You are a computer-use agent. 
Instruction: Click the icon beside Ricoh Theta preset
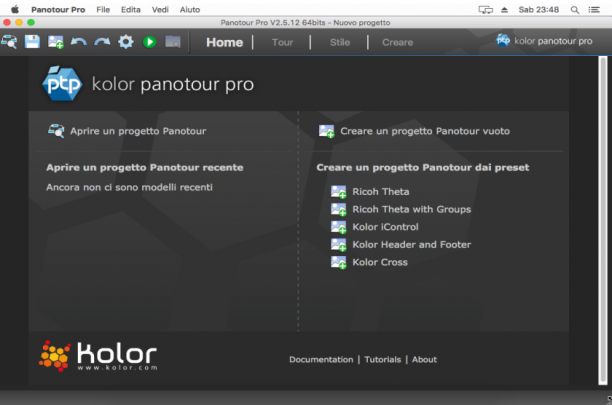(338, 192)
